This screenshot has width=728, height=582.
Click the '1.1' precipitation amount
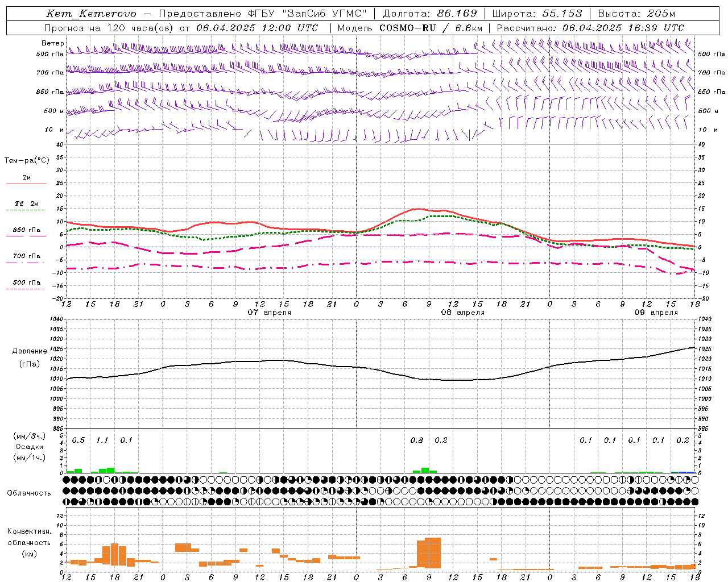(102, 440)
